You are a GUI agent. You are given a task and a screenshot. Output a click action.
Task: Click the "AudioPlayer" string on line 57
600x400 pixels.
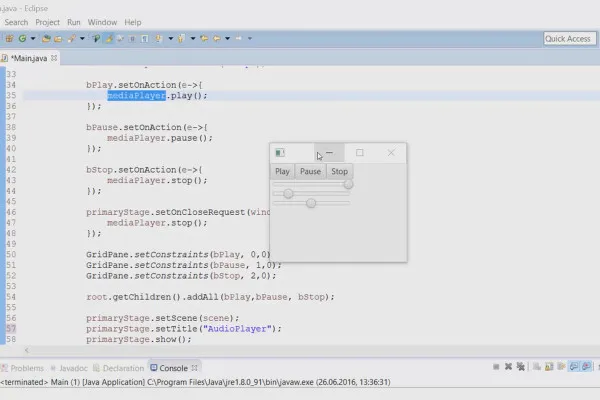tap(237, 329)
